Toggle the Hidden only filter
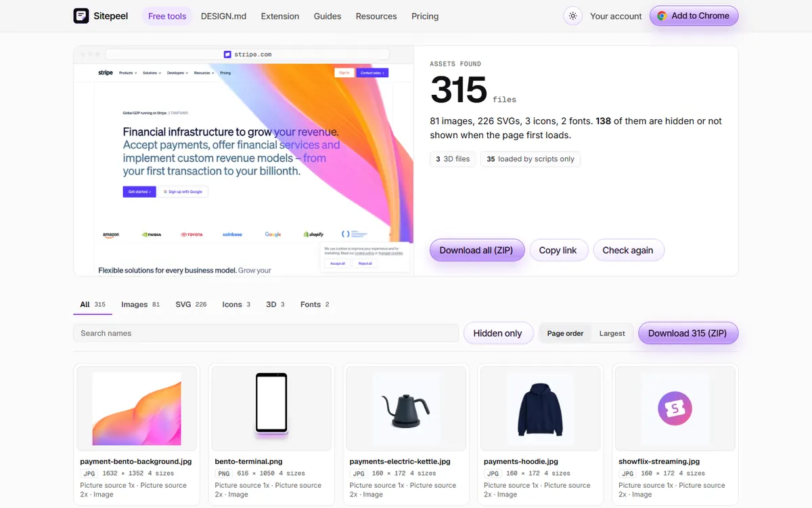Viewport: 812px width, 508px height. coord(497,333)
